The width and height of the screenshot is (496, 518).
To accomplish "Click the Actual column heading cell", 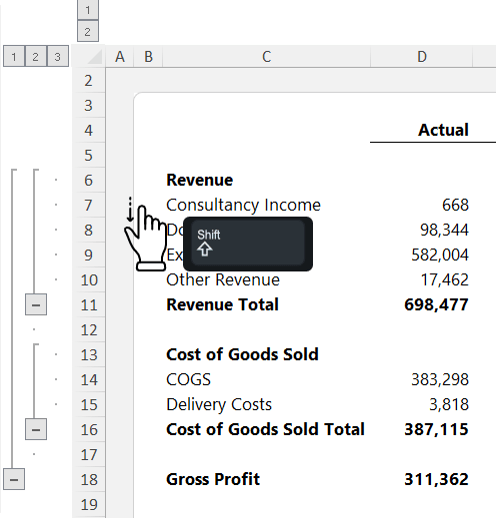I will [x=443, y=130].
